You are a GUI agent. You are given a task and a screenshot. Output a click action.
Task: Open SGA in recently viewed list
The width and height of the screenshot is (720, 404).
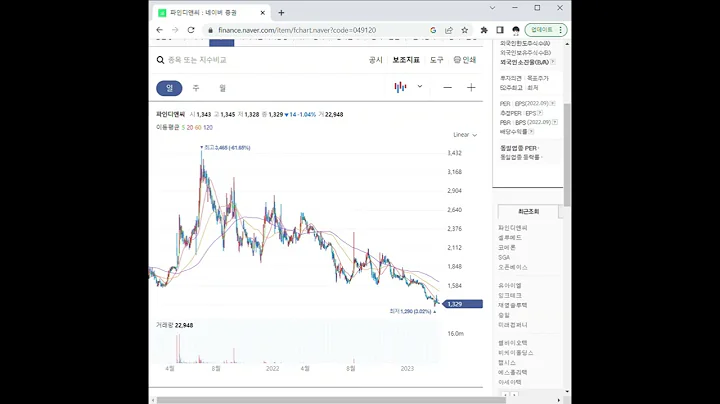tap(504, 258)
